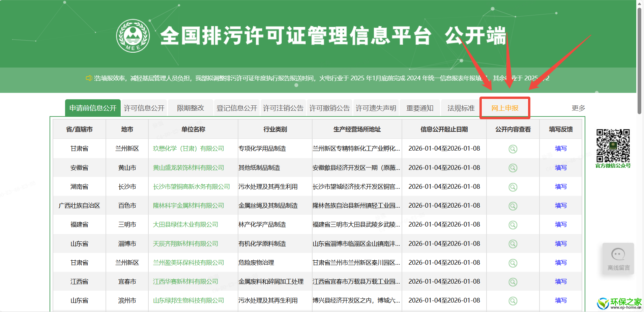Screen dimensions: 644x312
Task: Click the official WeChat QR code
Action: [x=613, y=146]
